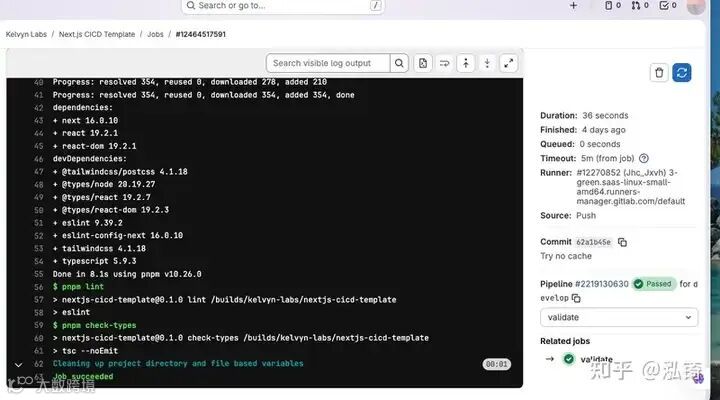Click job #12464517591 breadcrumb
The image size is (720, 400).
tap(201, 34)
